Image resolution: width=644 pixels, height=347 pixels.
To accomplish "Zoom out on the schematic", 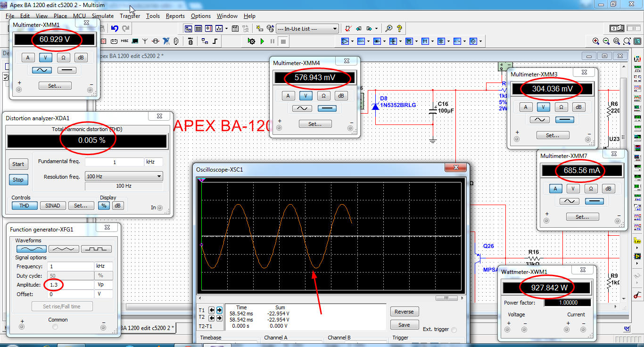I will [x=606, y=41].
